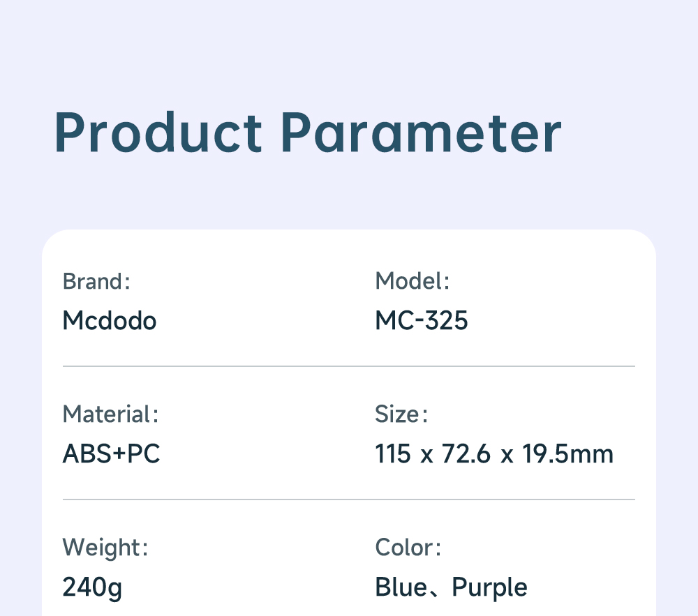Click the 115 length value

(x=393, y=454)
